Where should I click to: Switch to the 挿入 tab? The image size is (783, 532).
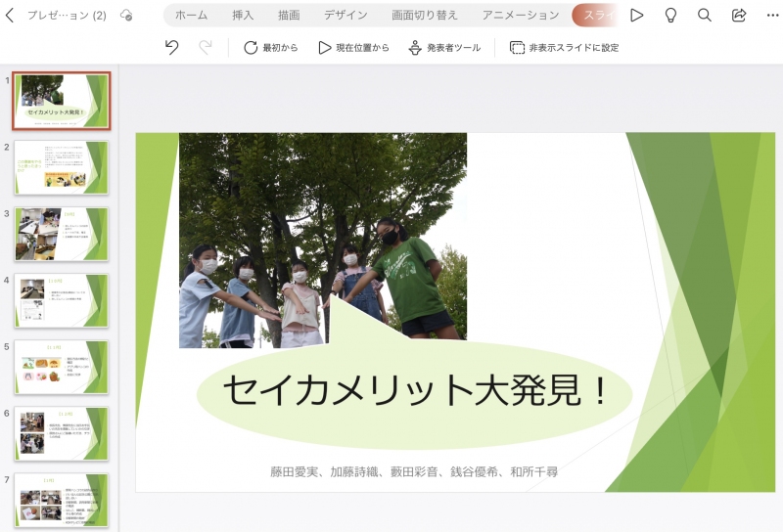(x=243, y=16)
